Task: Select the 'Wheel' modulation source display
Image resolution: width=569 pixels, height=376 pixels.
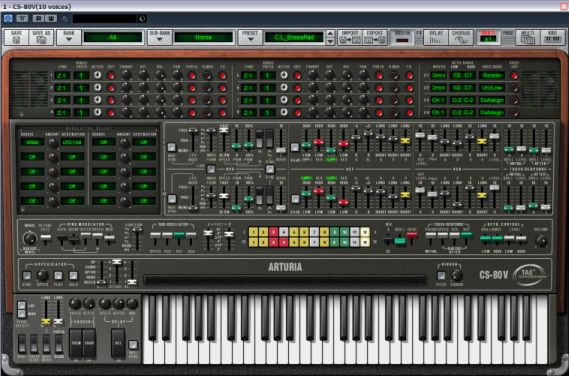Action: [x=33, y=142]
